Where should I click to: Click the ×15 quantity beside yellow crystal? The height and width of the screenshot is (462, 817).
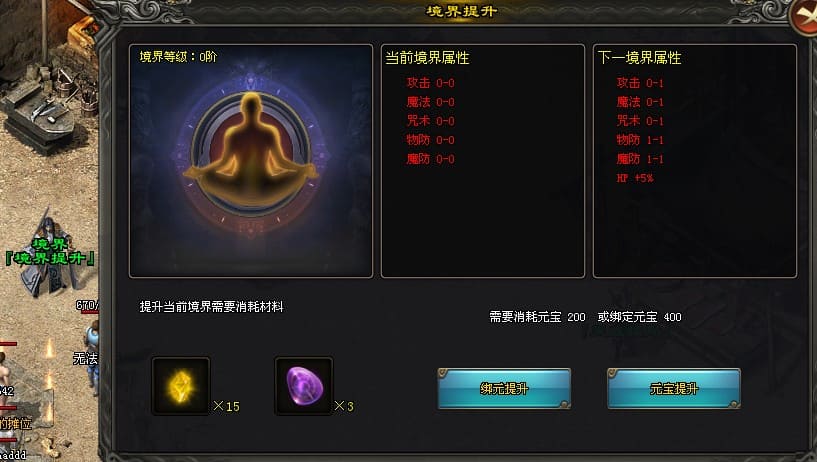tap(226, 406)
